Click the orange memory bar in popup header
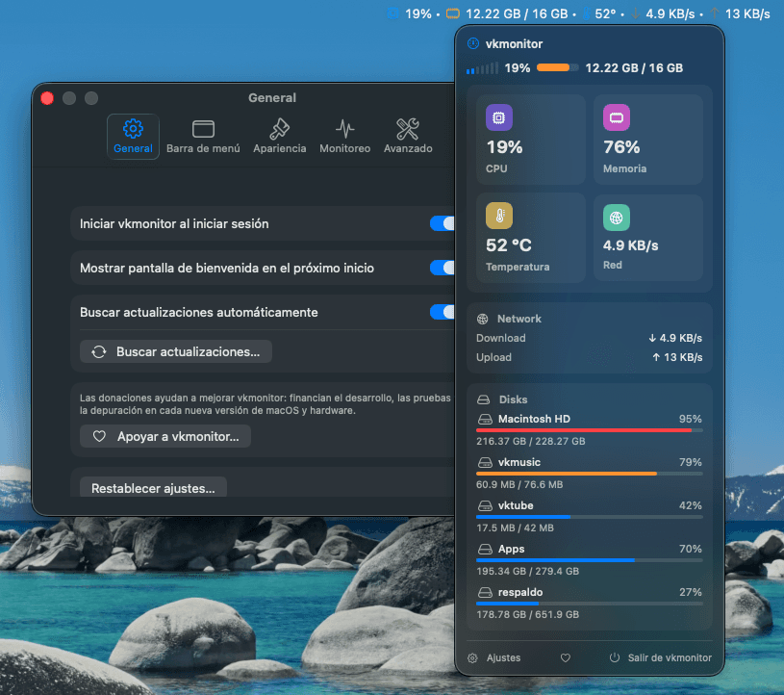Image resolution: width=784 pixels, height=695 pixels. [x=558, y=67]
